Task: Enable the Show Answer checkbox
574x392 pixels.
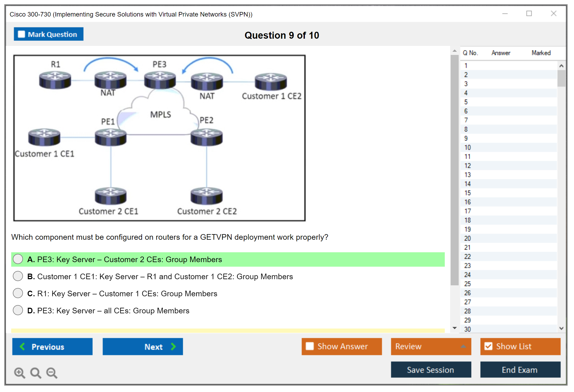Action: [310, 346]
